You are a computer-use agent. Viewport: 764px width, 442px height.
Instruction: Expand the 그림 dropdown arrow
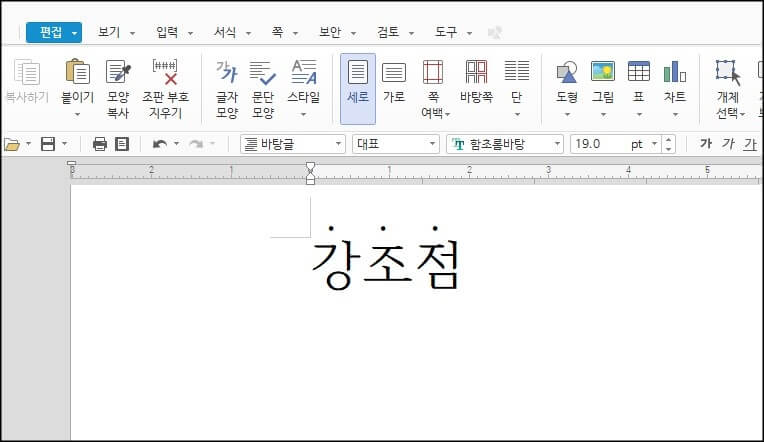pos(603,115)
